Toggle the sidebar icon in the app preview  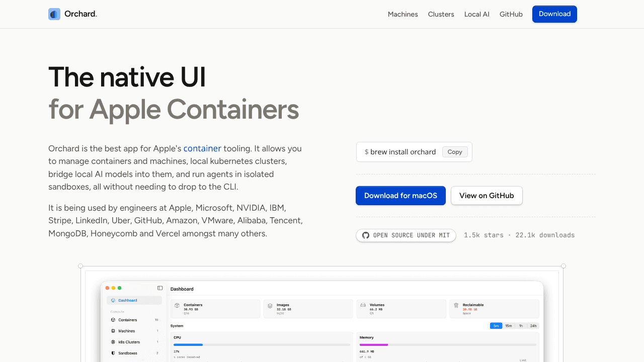click(160, 288)
